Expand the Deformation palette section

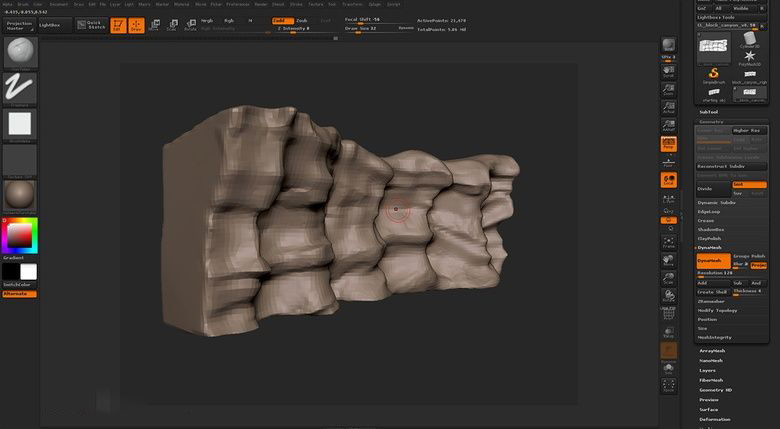click(x=715, y=419)
